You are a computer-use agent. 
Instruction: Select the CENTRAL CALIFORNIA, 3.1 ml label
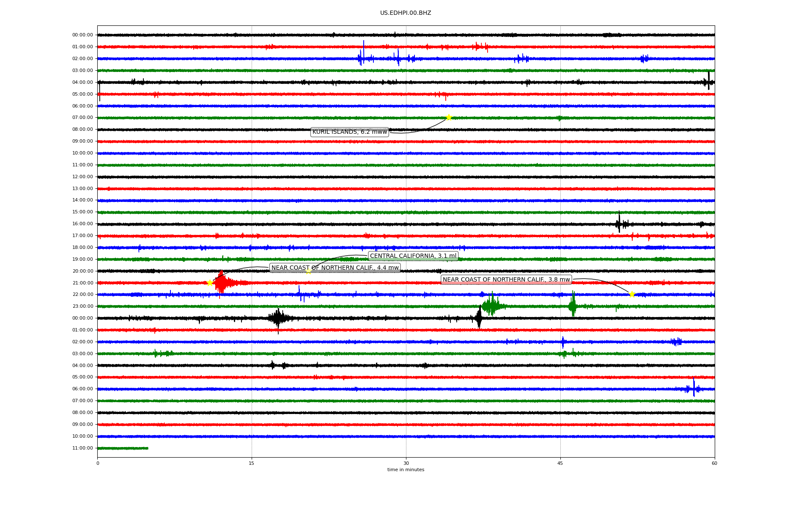413,256
